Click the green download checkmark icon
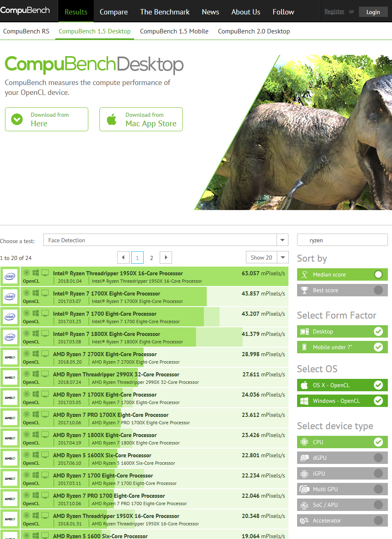 pos(17,119)
